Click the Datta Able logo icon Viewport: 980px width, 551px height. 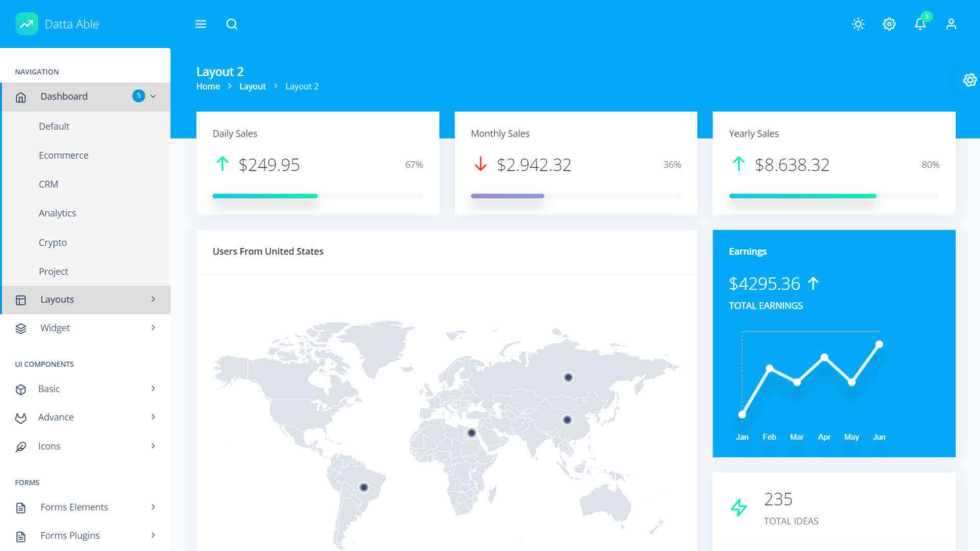tap(27, 24)
